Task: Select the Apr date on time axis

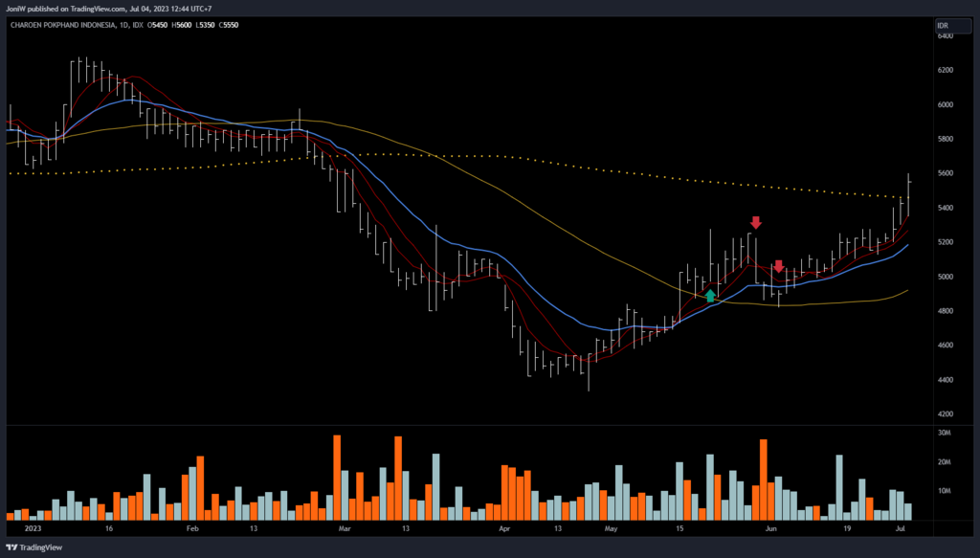Action: pyautogui.click(x=504, y=527)
